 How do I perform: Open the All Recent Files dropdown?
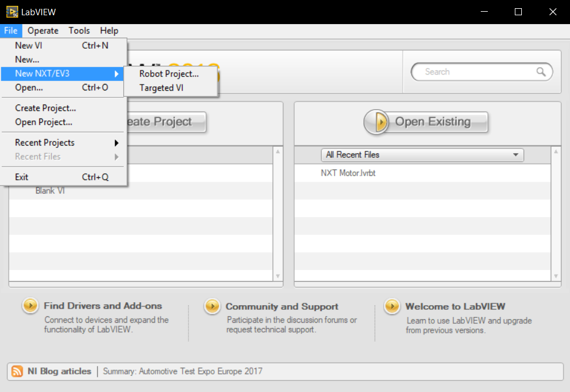[x=423, y=155]
